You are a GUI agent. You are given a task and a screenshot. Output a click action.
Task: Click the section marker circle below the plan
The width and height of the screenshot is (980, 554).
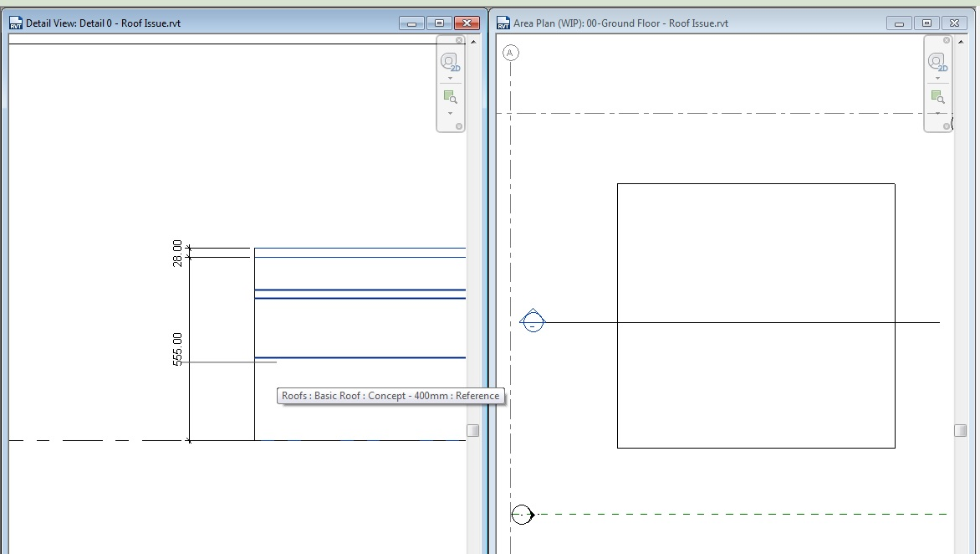point(521,516)
